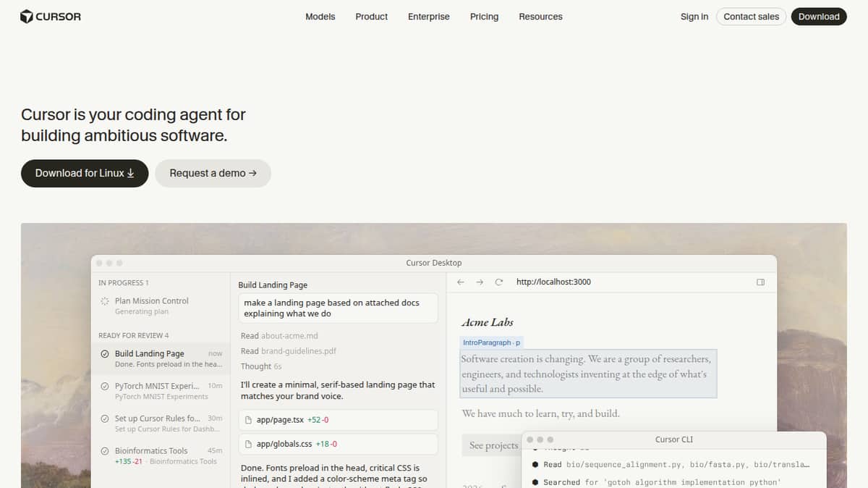This screenshot has width=868, height=488.
Task: Click the prompt message about landing page
Action: 338,308
